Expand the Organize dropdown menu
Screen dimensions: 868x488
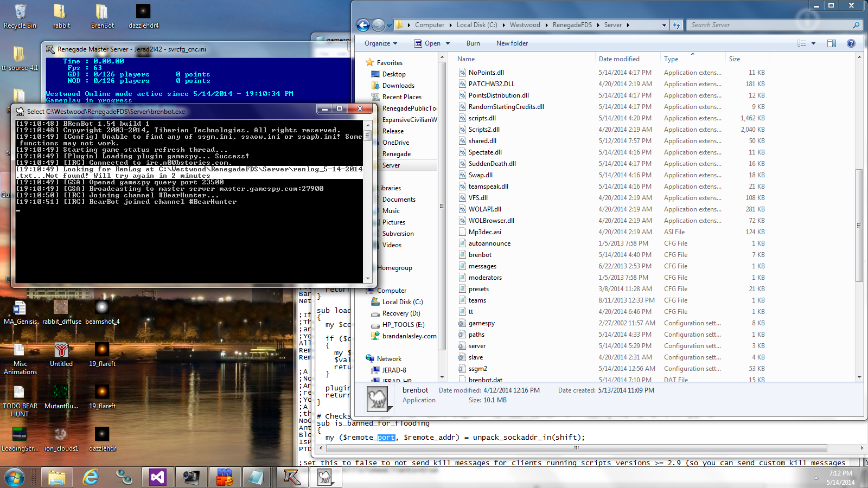(x=381, y=43)
